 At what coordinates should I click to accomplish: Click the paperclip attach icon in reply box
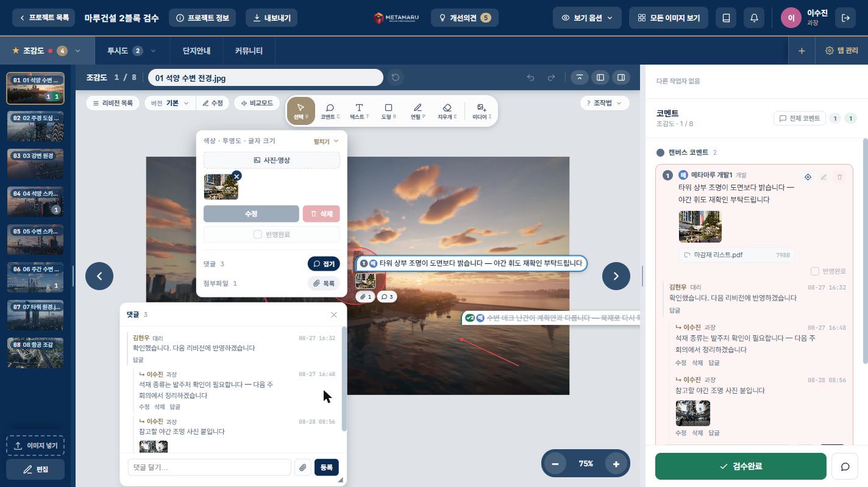click(x=302, y=467)
